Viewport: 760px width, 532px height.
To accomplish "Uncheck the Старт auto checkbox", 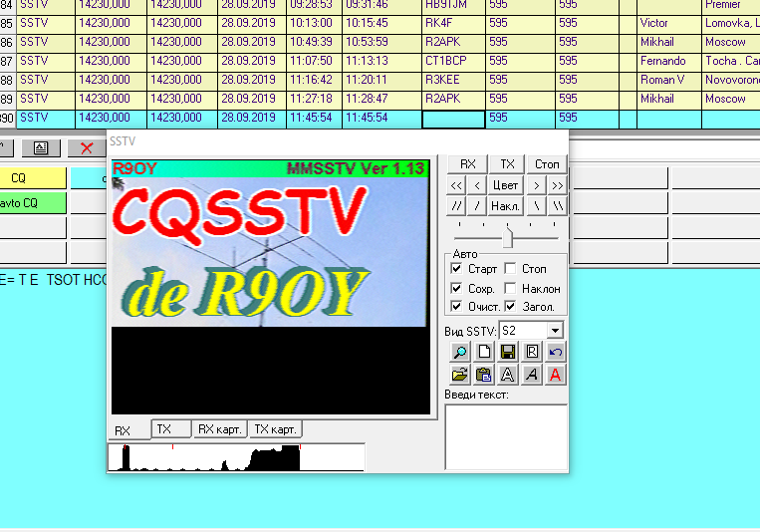I will 457,269.
